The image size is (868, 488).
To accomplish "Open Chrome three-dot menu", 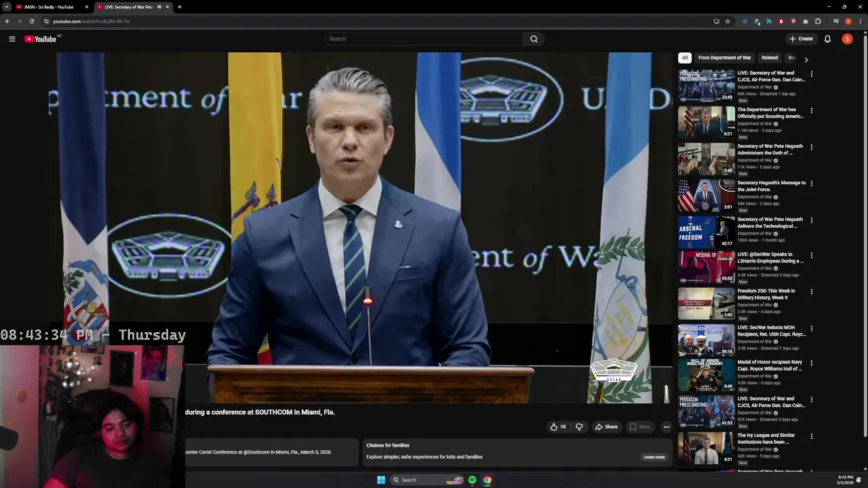I will pos(859,21).
